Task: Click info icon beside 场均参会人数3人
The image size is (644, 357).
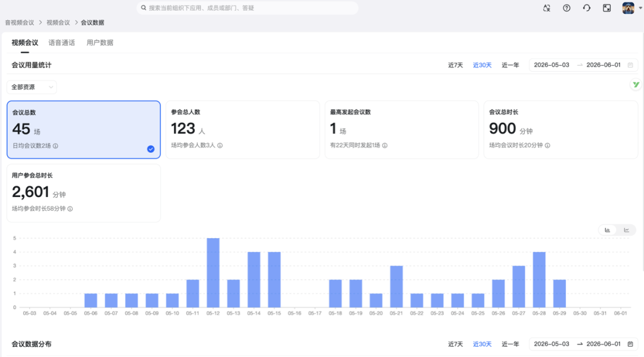Action: (220, 145)
